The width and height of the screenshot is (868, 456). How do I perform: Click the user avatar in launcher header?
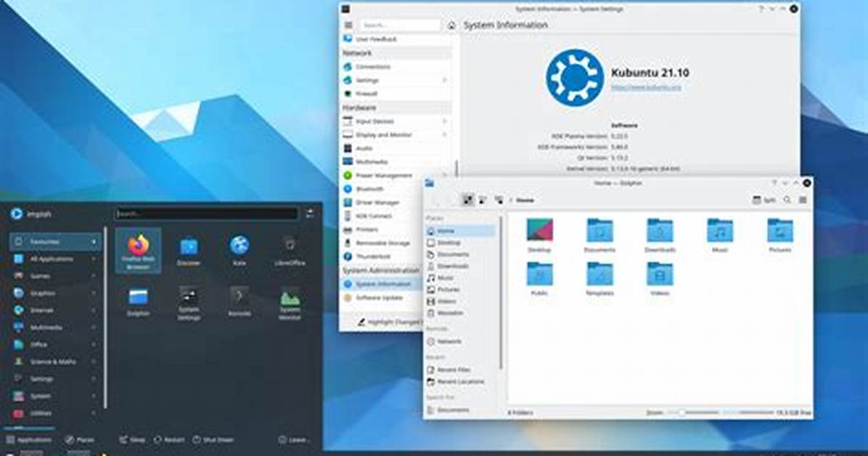pos(17,213)
